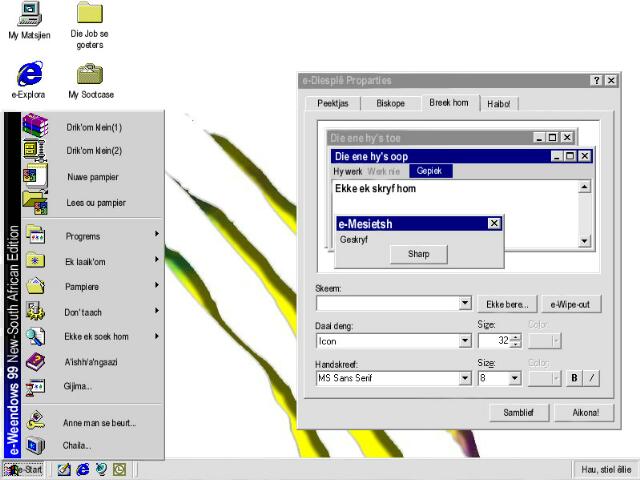640x480 pixels.
Task: Switch to the Peektjas tab
Action: click(x=331, y=103)
